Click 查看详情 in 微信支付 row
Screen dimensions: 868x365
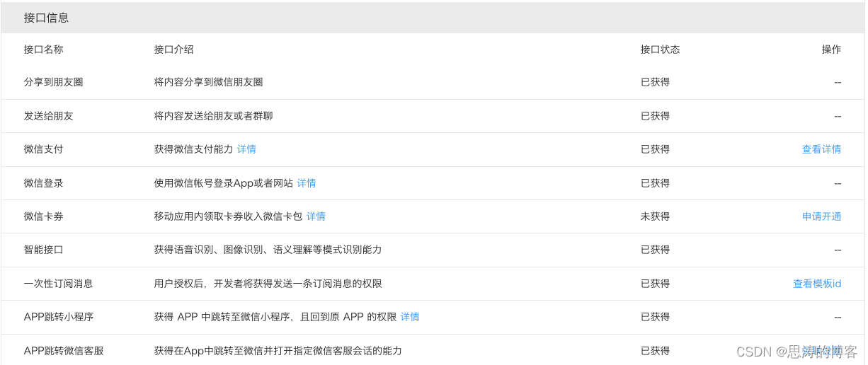click(821, 149)
